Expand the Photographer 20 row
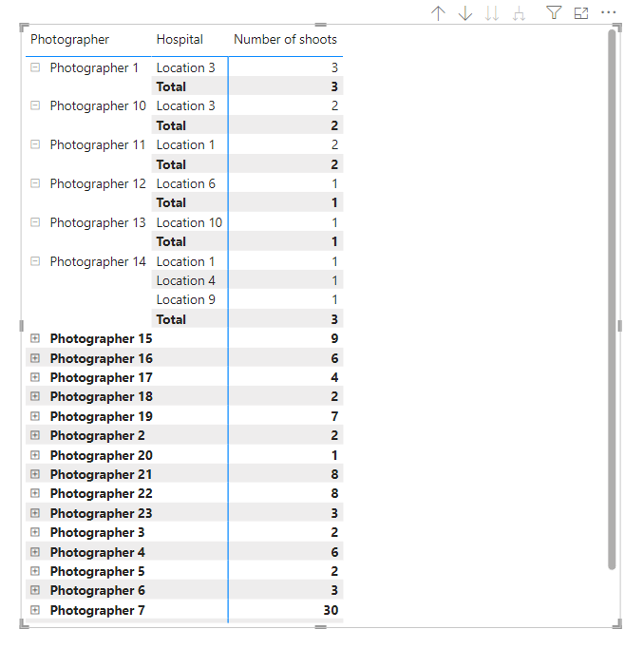 [x=35, y=455]
